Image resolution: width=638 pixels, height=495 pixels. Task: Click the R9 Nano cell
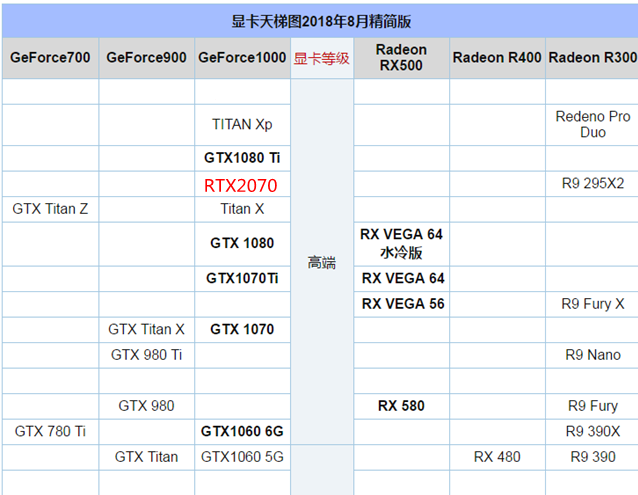coord(592,355)
